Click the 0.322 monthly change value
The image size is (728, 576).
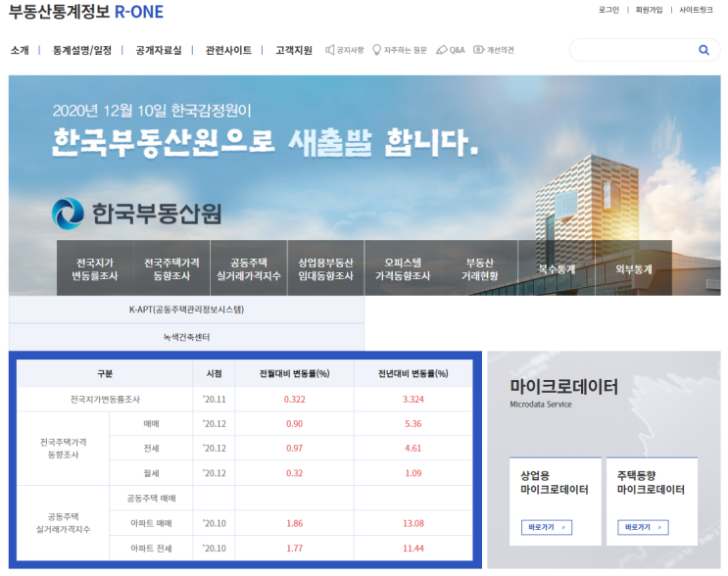294,399
